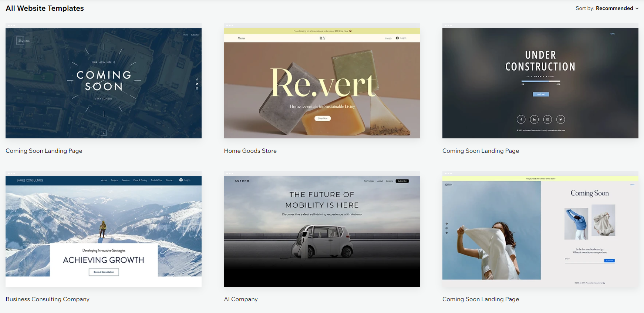
Task: Select Services in the James Consulting menu
Action: click(126, 180)
